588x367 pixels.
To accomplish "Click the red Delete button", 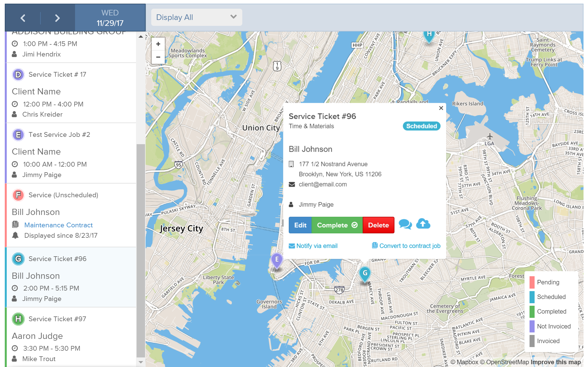I will [x=378, y=225].
